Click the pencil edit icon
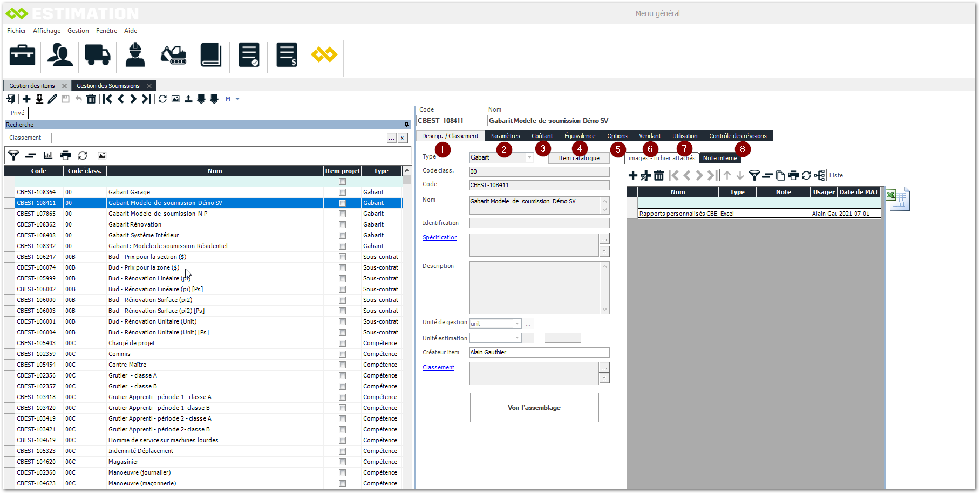 [52, 99]
